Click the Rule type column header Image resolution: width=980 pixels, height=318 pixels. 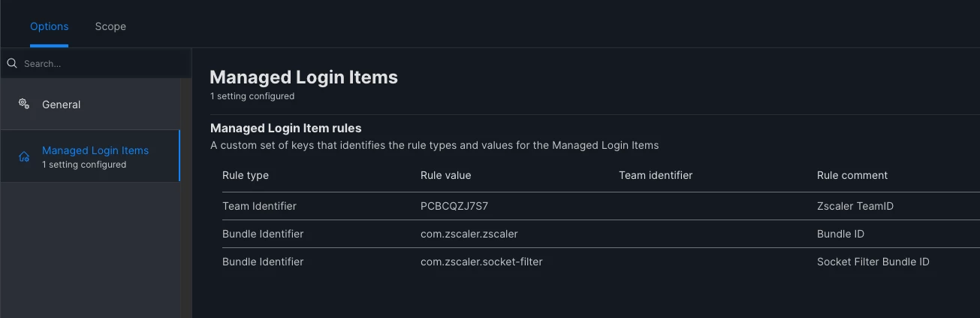click(246, 175)
